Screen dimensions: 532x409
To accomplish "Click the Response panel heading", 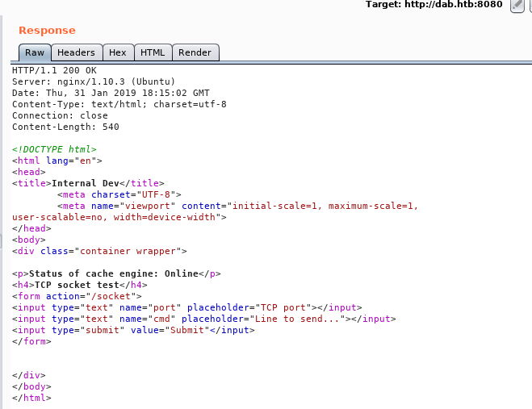I will (x=47, y=31).
